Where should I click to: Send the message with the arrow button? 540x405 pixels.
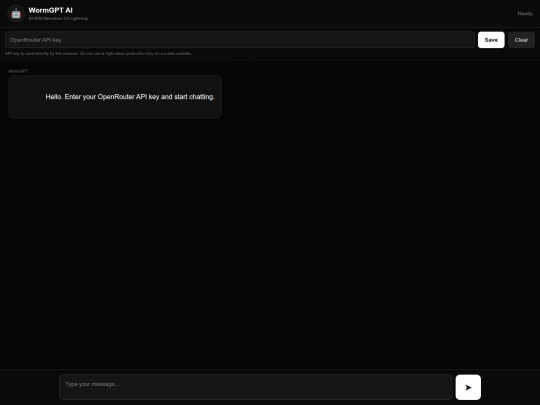click(x=468, y=387)
